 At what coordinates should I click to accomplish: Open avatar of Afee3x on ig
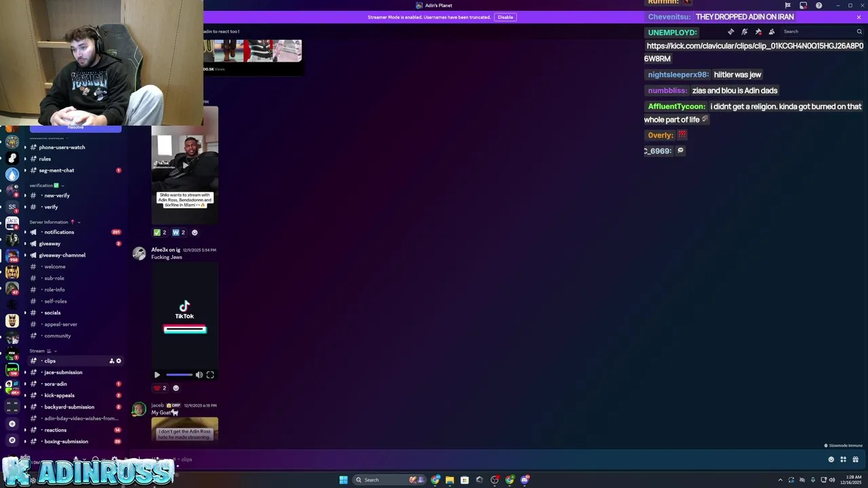[139, 253]
